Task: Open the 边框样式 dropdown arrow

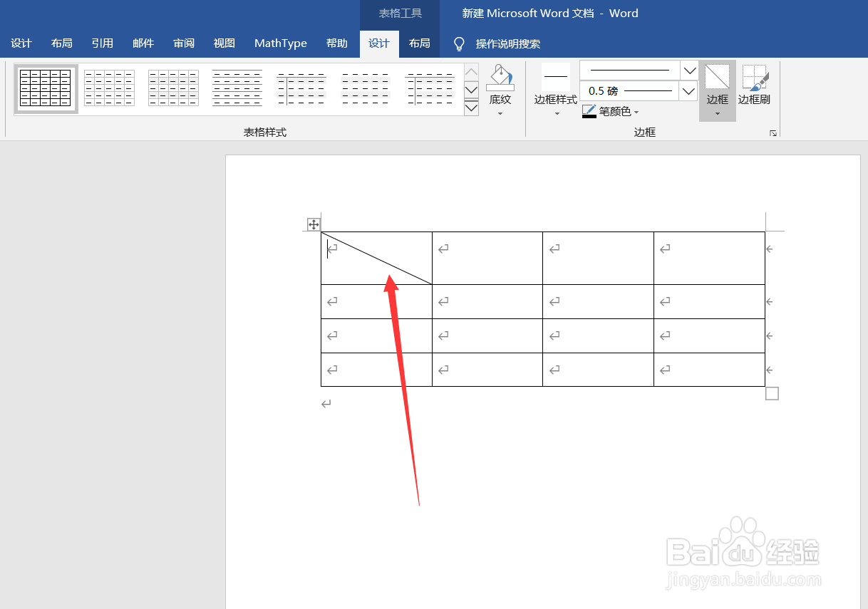Action: pos(557,114)
